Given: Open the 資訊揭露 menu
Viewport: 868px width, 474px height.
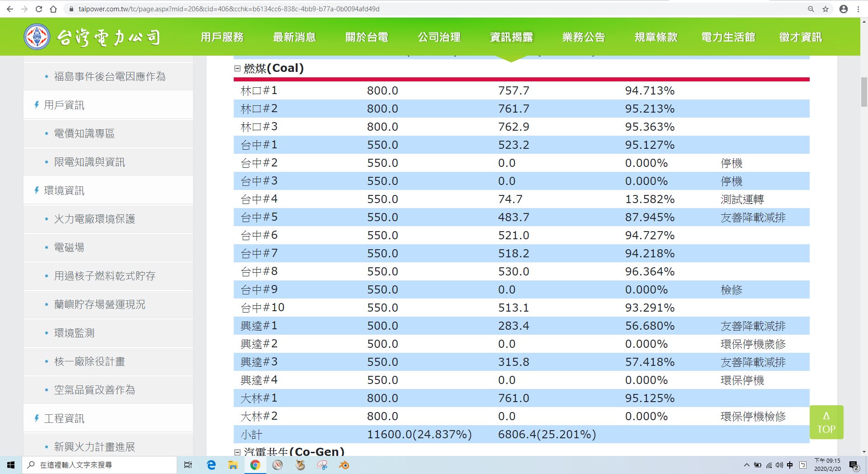Looking at the screenshot, I should (511, 37).
